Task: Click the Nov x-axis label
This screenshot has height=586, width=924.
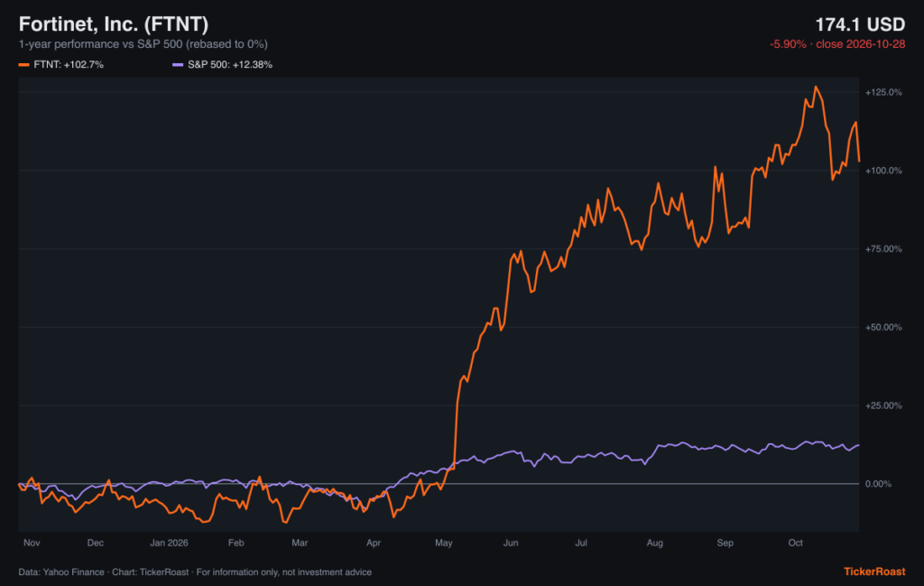Action: coord(32,543)
